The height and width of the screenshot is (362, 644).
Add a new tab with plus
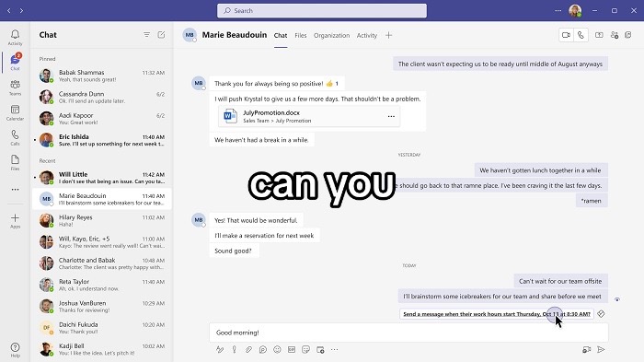tap(388, 35)
